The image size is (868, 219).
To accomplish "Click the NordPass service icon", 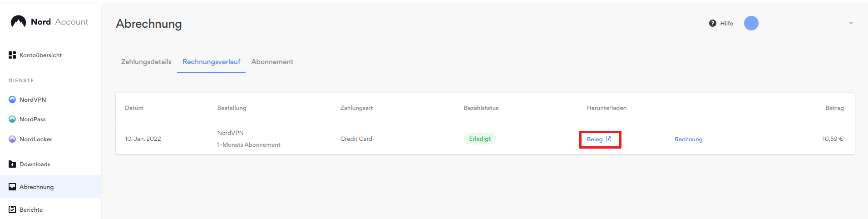I will pyautogui.click(x=12, y=119).
